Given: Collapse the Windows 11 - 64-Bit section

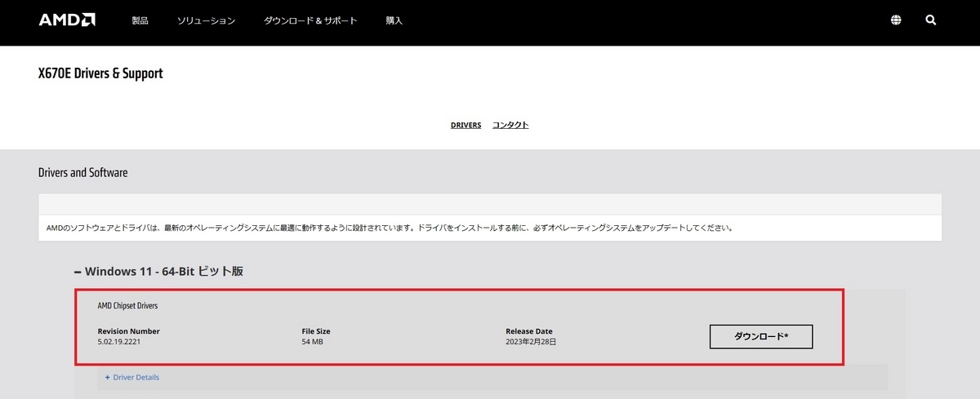Looking at the screenshot, I should [x=158, y=271].
